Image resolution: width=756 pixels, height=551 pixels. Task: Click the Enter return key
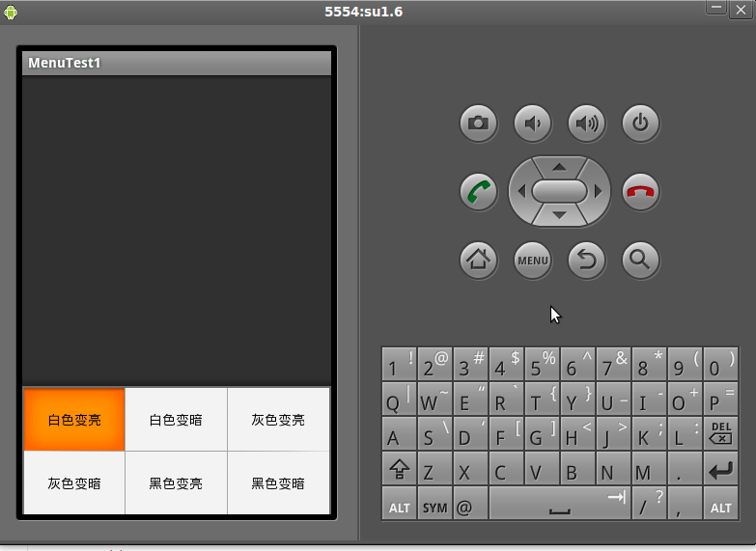tap(720, 468)
